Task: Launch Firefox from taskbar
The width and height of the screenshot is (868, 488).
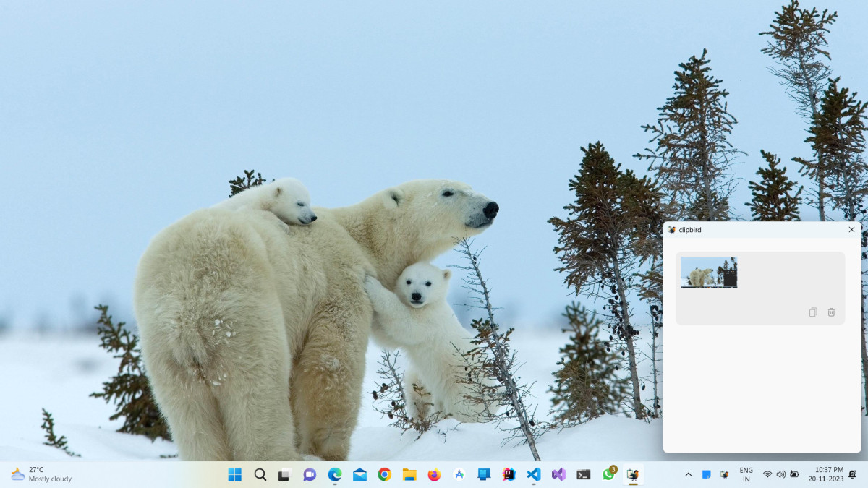Action: pyautogui.click(x=434, y=474)
